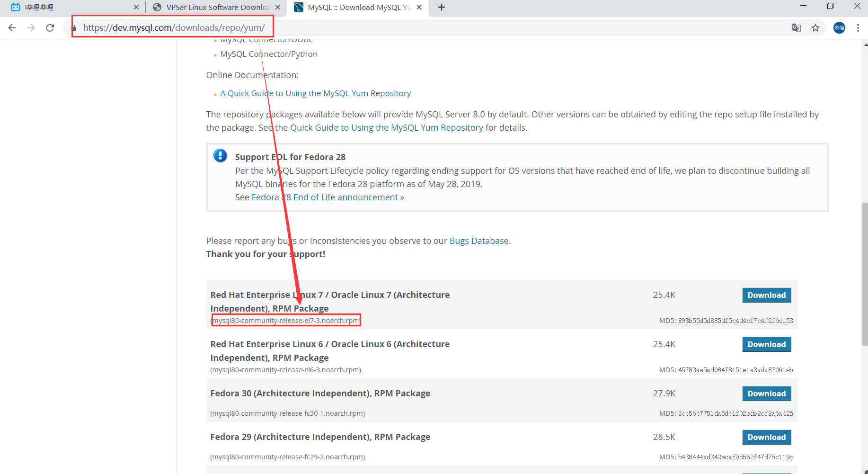This screenshot has height=474, width=868.
Task: Click the MySQL Connector/Python link
Action: 269,54
